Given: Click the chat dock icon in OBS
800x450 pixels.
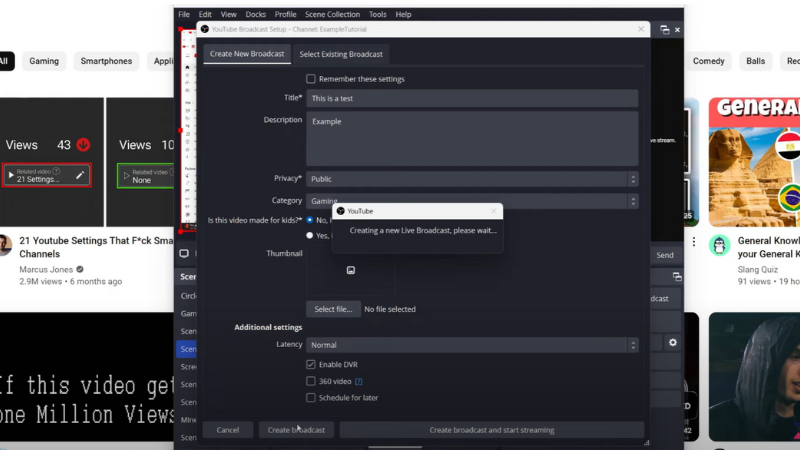Looking at the screenshot, I should (x=184, y=253).
